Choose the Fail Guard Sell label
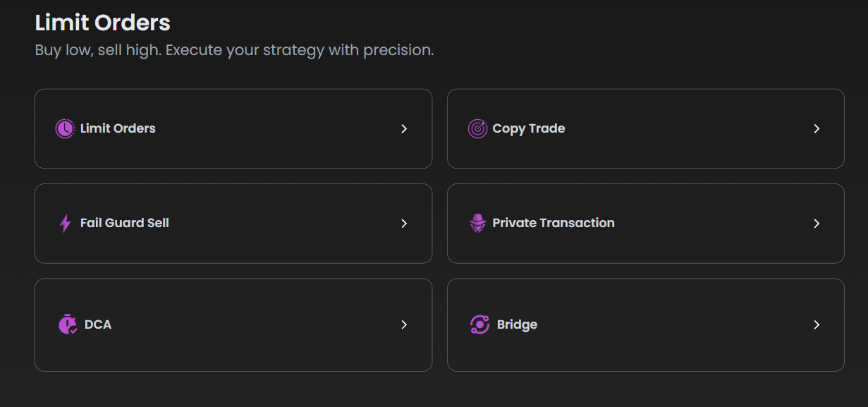Image resolution: width=868 pixels, height=407 pixels. [x=125, y=223]
